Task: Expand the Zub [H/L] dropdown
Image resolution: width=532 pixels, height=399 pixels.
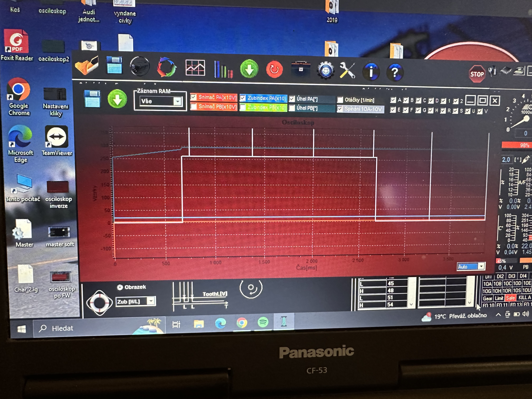Action: (x=151, y=301)
